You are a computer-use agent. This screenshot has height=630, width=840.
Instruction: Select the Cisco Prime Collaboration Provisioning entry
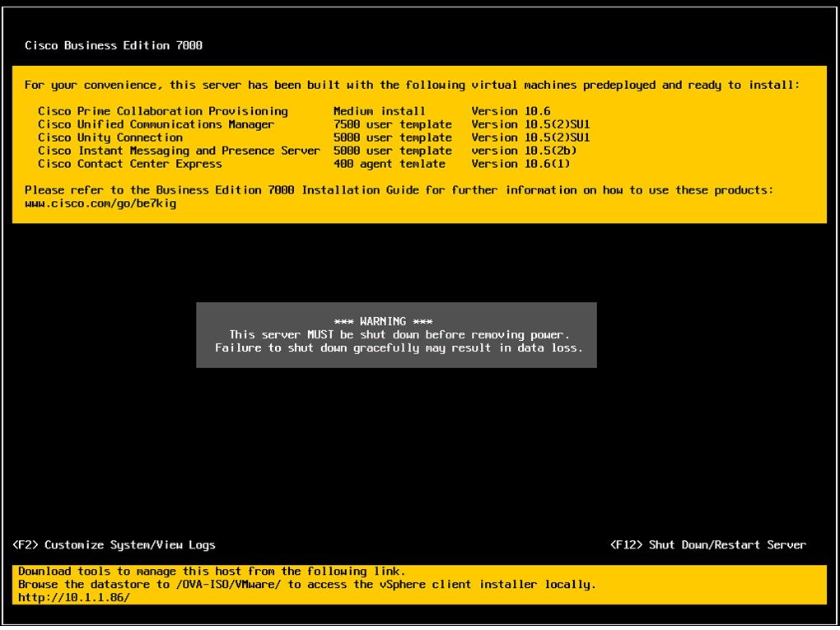(x=163, y=110)
